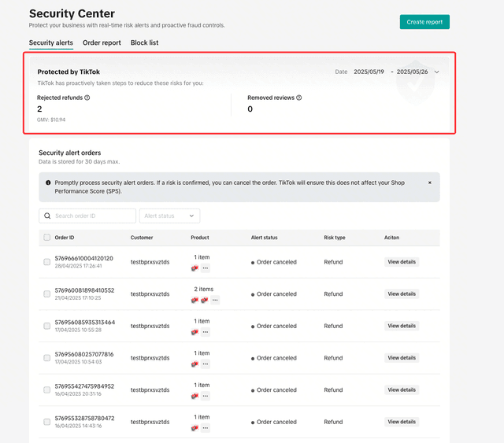This screenshot has height=443, width=504.
Task: View details for order 576966610004120120
Action: (402, 262)
